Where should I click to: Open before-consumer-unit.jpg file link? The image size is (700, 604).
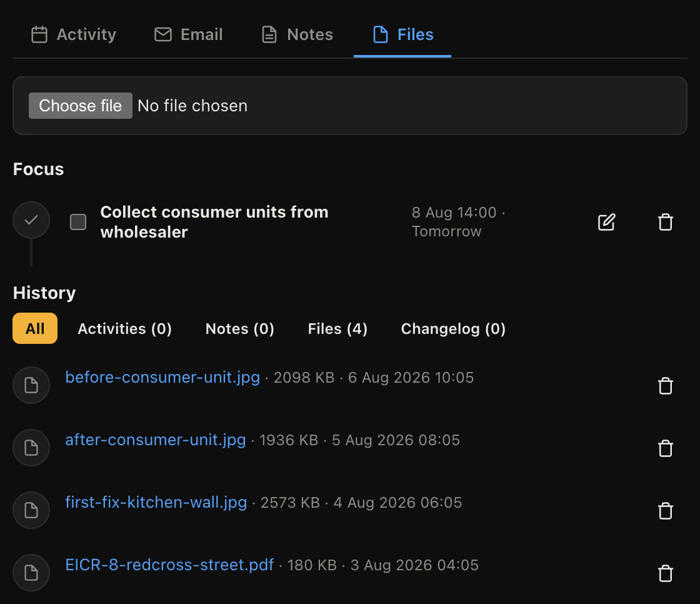pyautogui.click(x=162, y=378)
